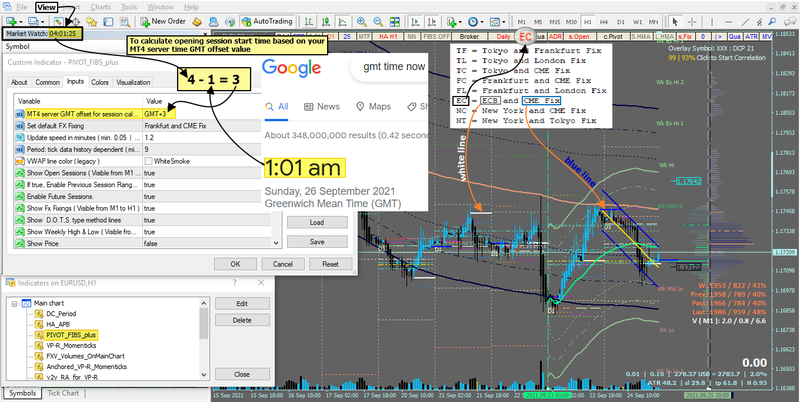Switch to the Visualization tab
800x402 pixels.
pyautogui.click(x=133, y=82)
